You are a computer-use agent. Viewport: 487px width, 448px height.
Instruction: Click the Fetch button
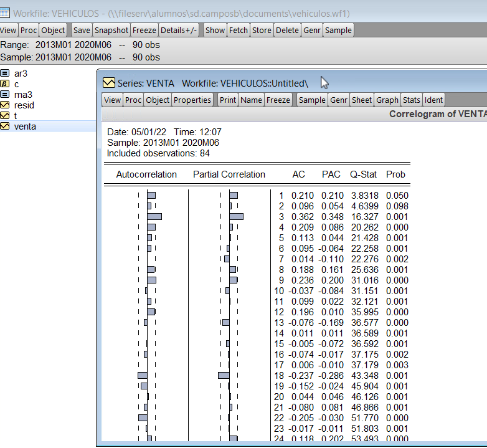[239, 30]
